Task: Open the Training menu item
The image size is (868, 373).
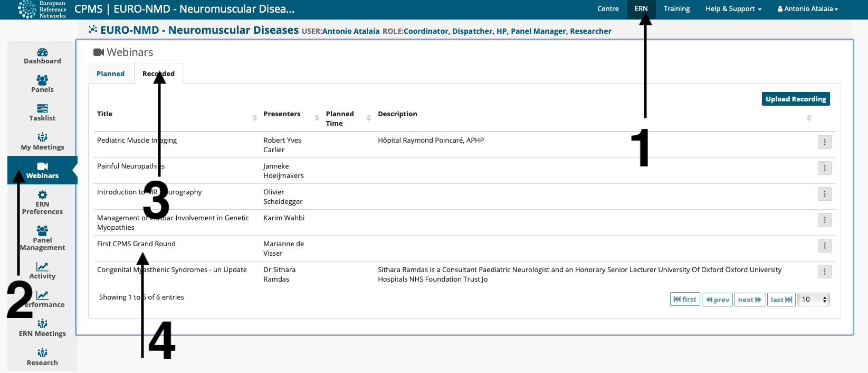Action: coord(676,9)
